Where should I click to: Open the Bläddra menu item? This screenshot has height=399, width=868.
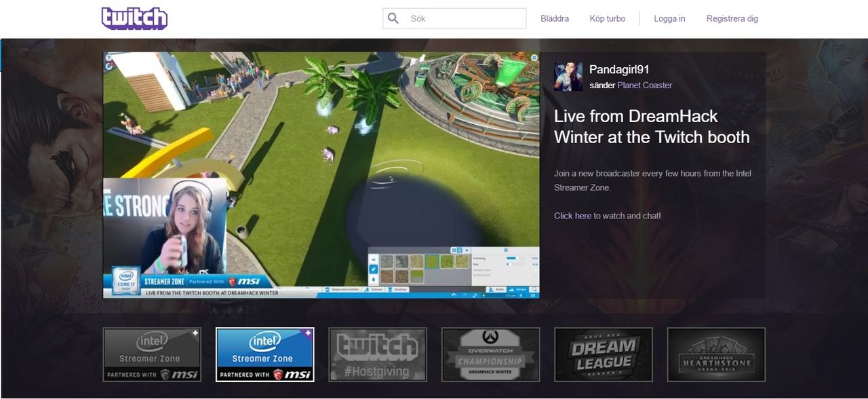click(x=555, y=18)
